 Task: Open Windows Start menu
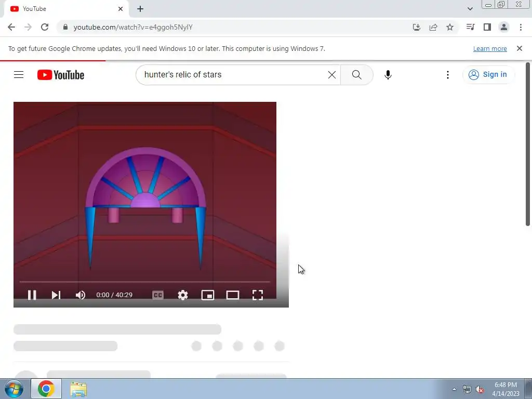[14, 389]
